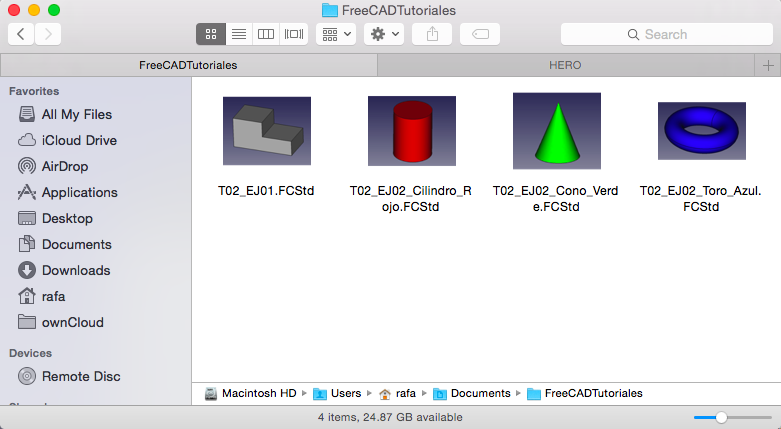Add a new tab with plus button
Viewport: 781px width, 429px height.
[768, 65]
